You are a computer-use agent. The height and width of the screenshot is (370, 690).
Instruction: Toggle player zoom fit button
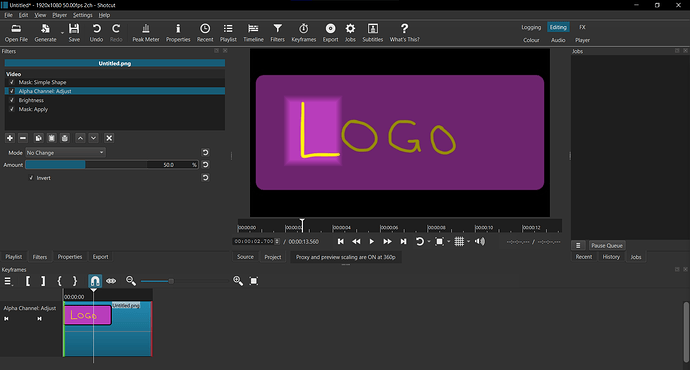pos(439,242)
